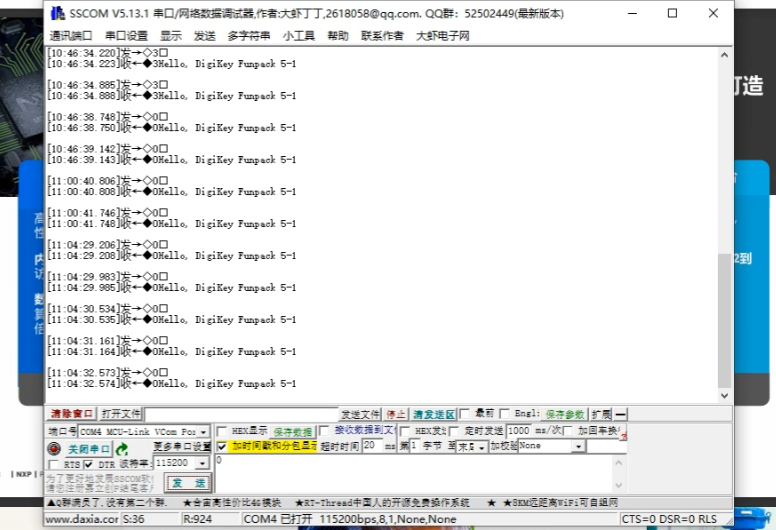Click the 发送 send button
This screenshot has width=776, height=530.
pyautogui.click(x=188, y=483)
